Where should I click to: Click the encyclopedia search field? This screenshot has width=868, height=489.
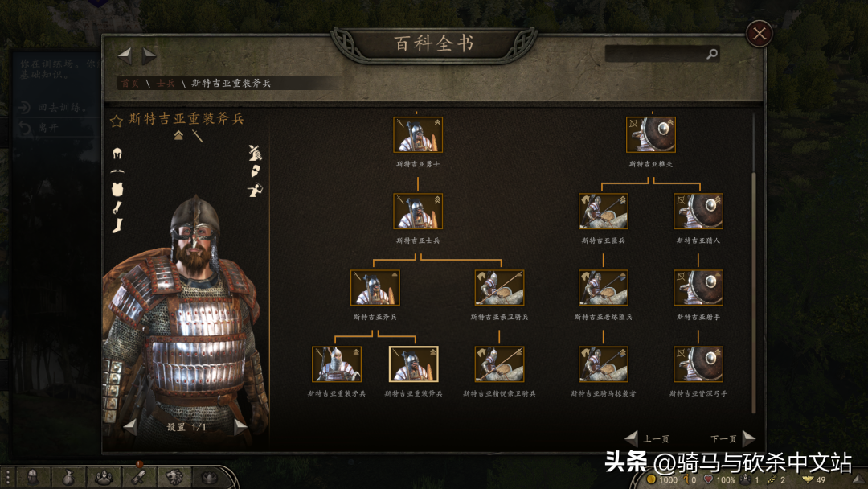[662, 54]
